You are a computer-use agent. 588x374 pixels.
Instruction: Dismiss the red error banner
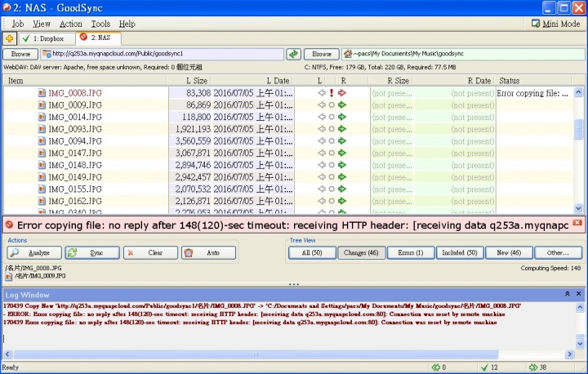coord(577,223)
